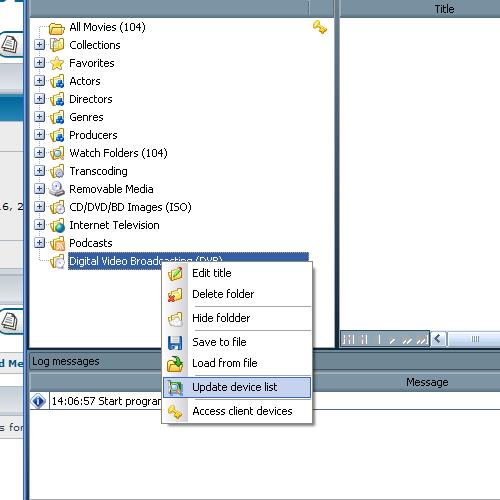This screenshot has width=500, height=500.
Task: Click the Load from file arrow icon
Action: [175, 364]
